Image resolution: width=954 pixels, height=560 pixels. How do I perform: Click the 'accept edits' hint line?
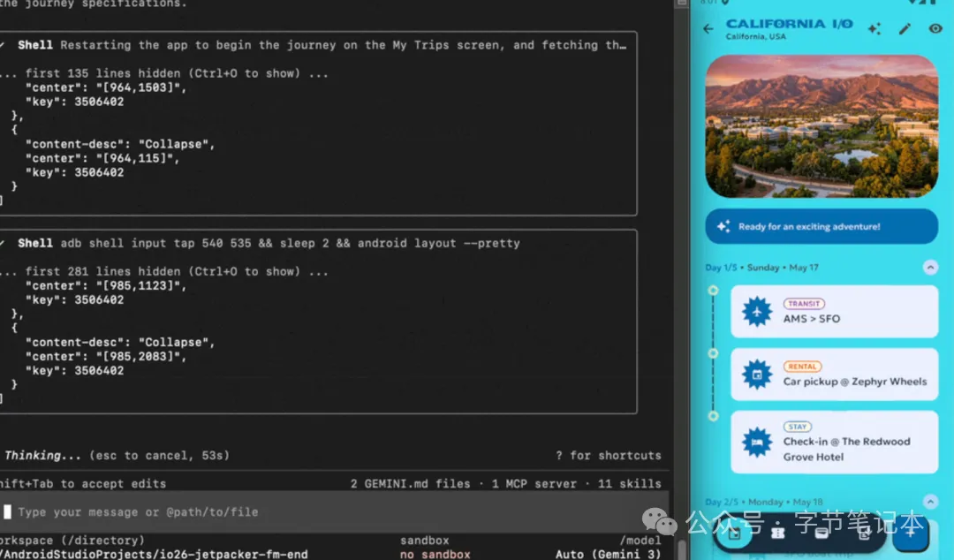point(83,484)
